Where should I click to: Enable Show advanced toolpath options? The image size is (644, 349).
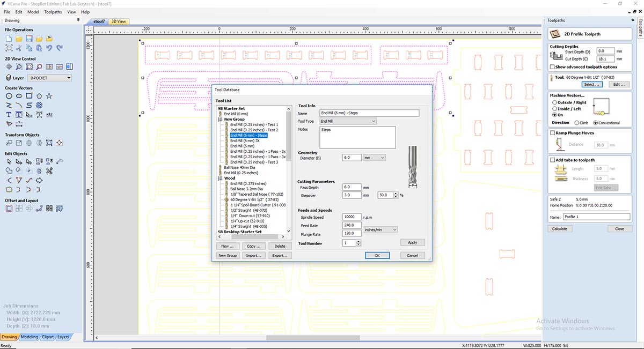pos(553,67)
